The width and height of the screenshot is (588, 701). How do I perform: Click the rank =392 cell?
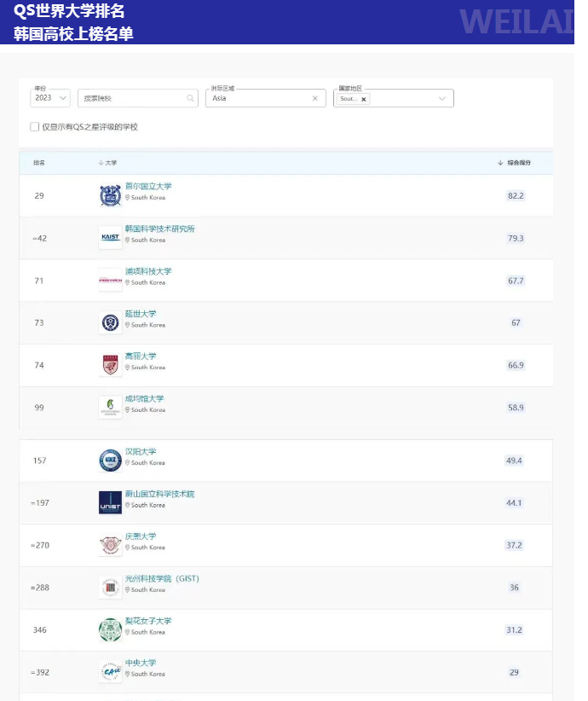click(40, 672)
